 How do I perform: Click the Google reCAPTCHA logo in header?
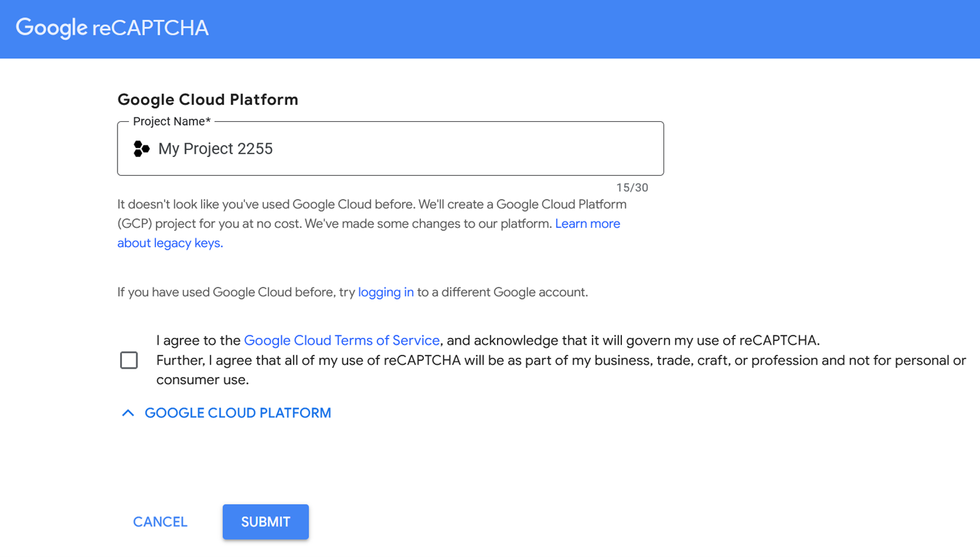point(112,28)
